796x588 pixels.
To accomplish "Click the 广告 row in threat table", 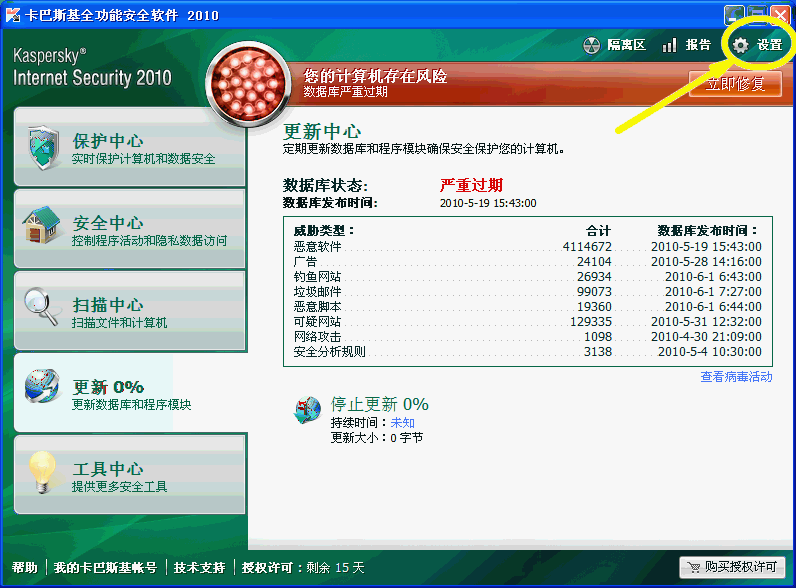I will tap(527, 262).
